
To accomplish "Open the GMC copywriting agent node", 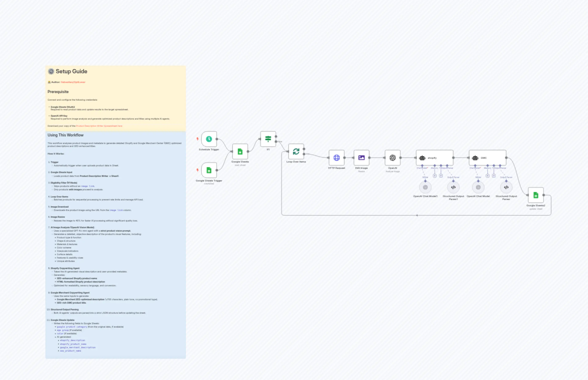I will (487, 158).
